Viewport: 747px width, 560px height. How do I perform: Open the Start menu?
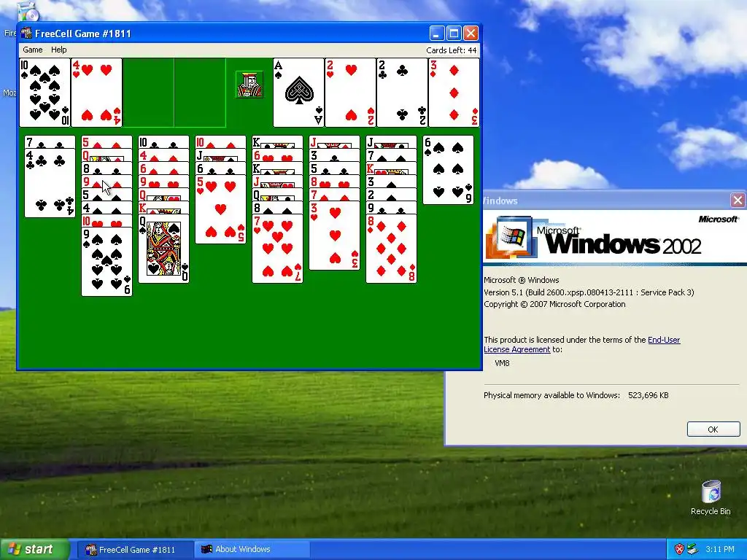pyautogui.click(x=34, y=550)
